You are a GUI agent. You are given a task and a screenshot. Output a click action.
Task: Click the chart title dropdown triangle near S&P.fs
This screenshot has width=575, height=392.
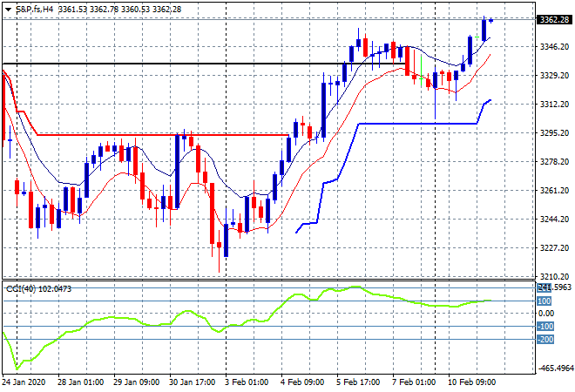tap(8, 10)
